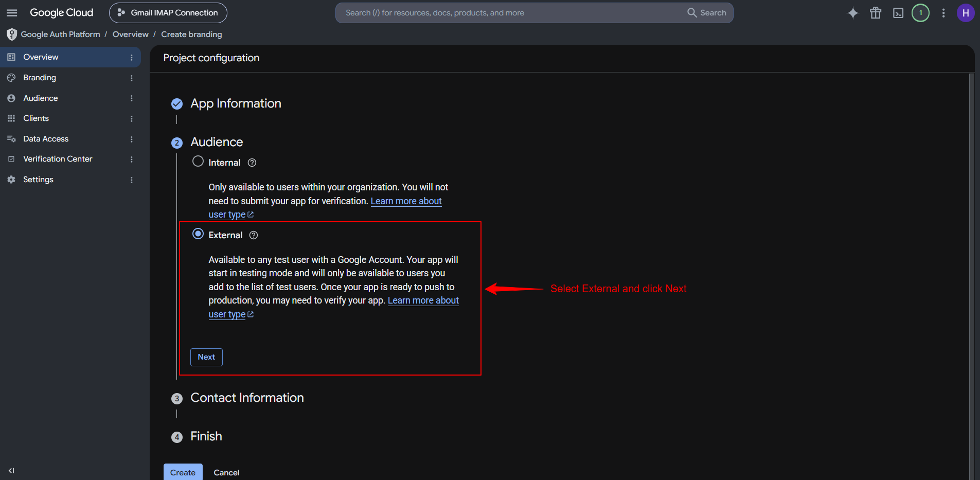Viewport: 980px width, 480px height.
Task: Show help tooltip for External
Action: click(254, 235)
